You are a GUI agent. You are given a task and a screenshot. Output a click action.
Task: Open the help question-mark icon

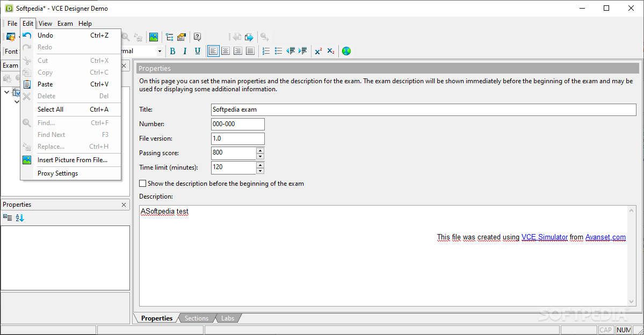pyautogui.click(x=198, y=37)
